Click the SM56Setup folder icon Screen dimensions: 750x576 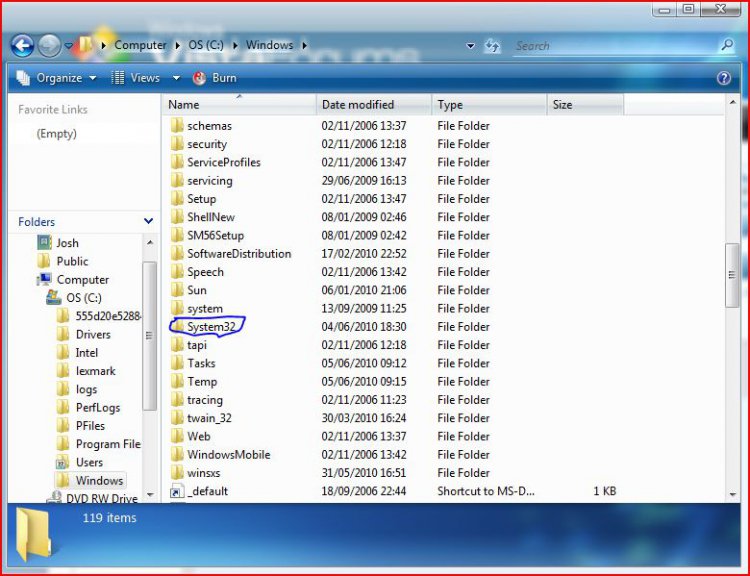177,235
